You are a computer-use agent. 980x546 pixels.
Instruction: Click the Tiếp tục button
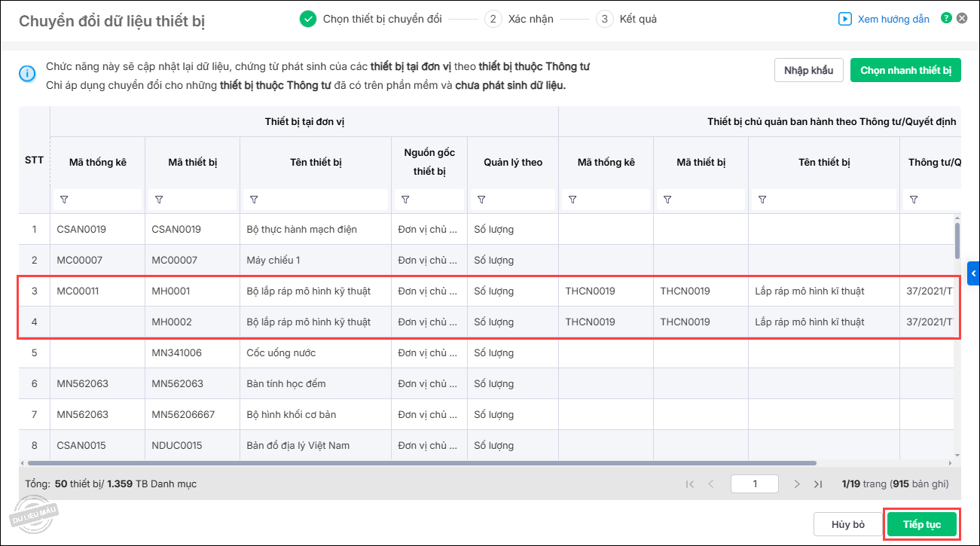[921, 525]
